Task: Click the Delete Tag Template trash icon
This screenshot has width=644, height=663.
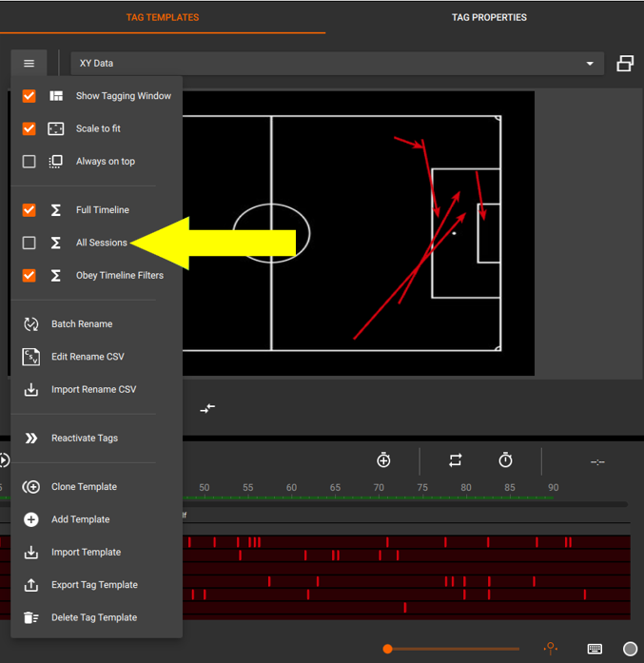Action: tap(30, 617)
